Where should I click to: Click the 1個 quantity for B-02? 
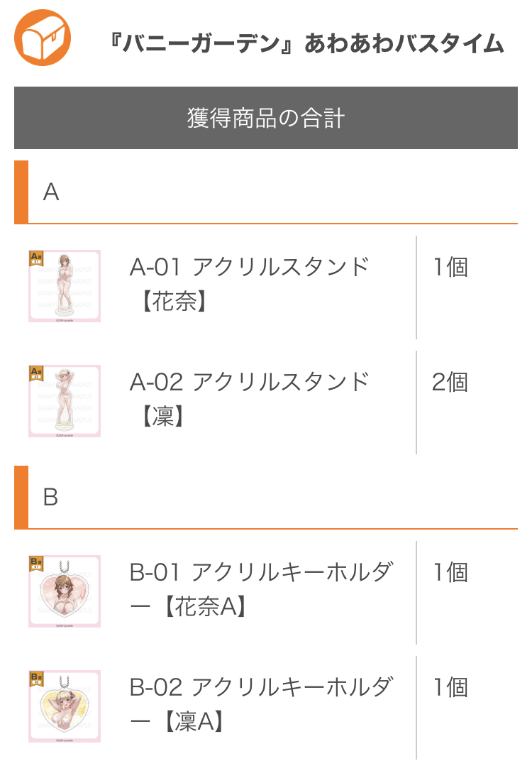(x=450, y=688)
